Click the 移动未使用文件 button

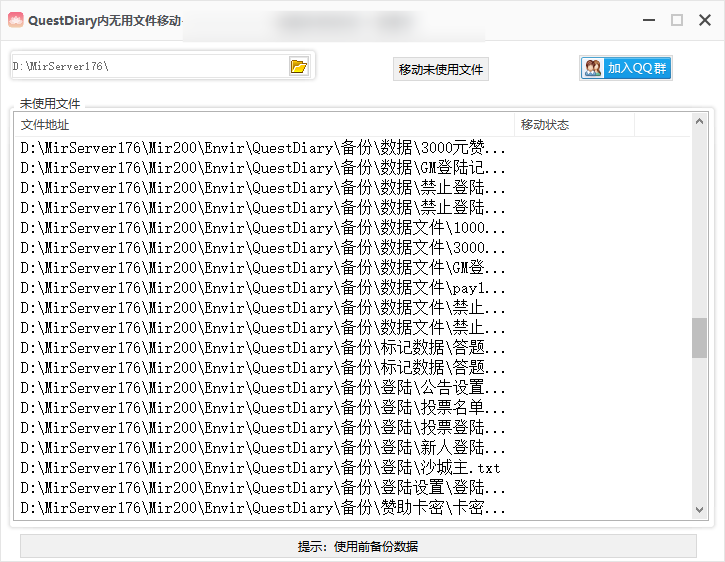[441, 69]
